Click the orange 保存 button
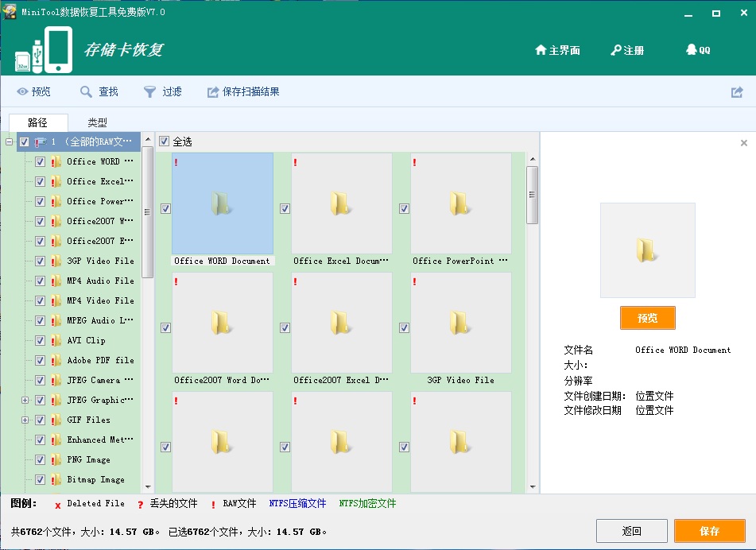This screenshot has width=756, height=550. [710, 531]
